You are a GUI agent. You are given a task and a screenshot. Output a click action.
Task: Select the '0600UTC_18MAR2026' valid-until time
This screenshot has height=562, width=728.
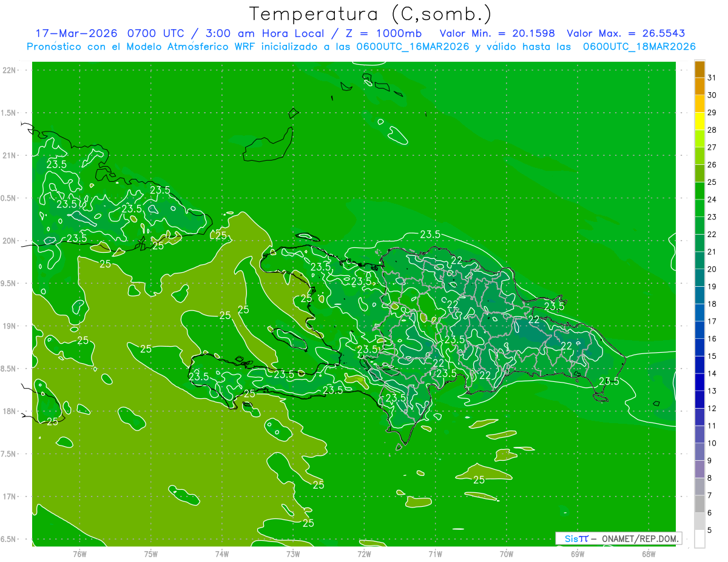coord(639,47)
